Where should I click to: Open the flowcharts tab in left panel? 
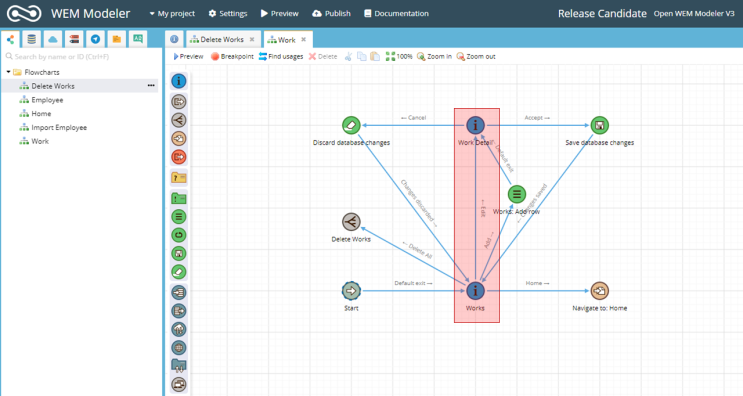pyautogui.click(x=10, y=39)
